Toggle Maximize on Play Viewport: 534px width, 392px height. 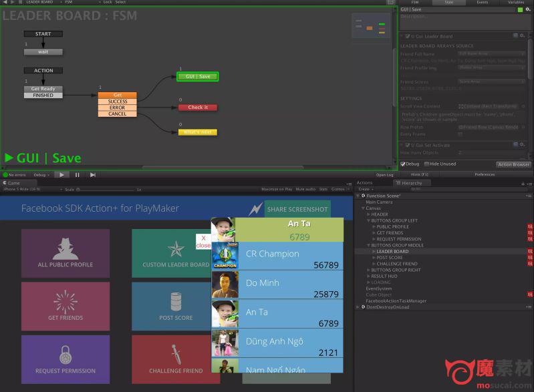tap(277, 189)
